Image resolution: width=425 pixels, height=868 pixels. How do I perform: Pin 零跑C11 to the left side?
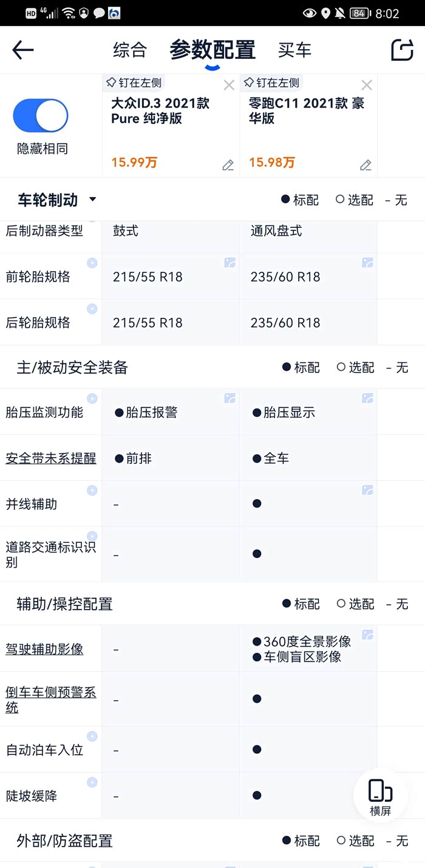(271, 83)
